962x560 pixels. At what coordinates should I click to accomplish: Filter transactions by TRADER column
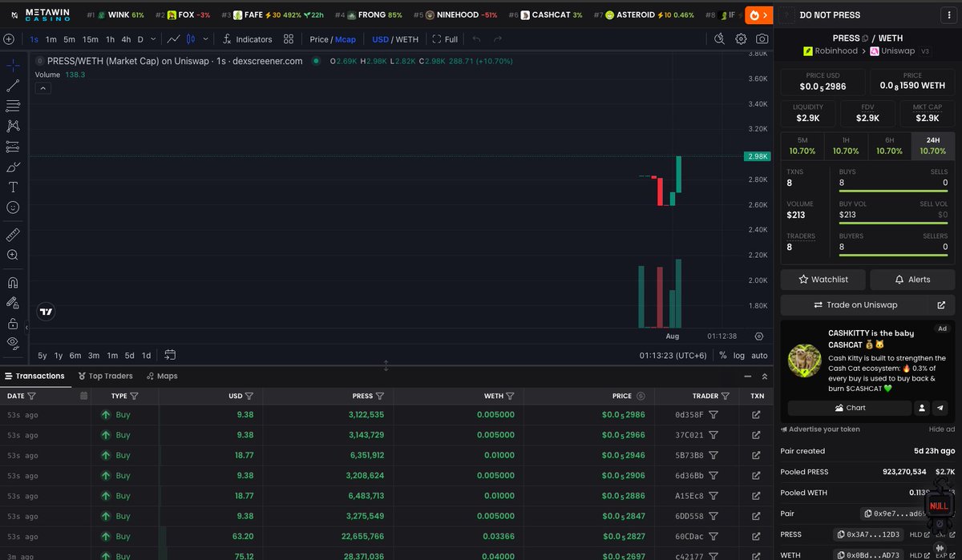point(726,396)
